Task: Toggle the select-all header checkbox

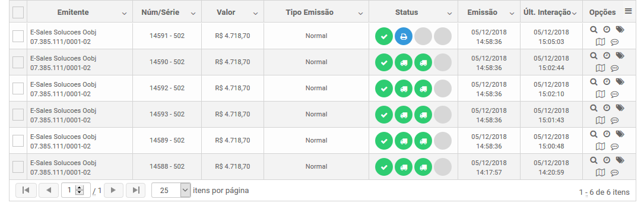Action: click(18, 12)
